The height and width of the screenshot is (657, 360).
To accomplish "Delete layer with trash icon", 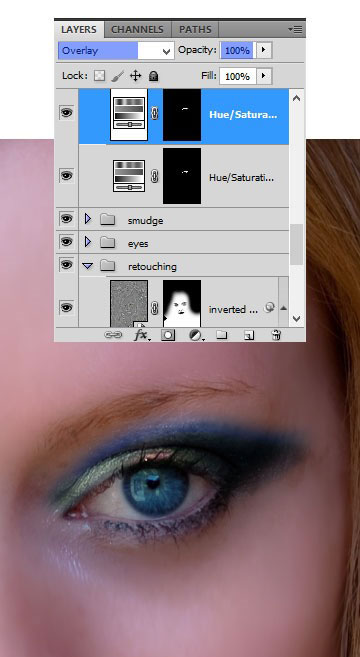I will pyautogui.click(x=276, y=335).
